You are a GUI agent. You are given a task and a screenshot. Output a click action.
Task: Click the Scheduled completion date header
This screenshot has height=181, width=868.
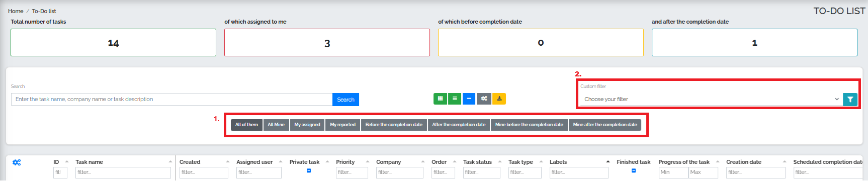click(828, 162)
